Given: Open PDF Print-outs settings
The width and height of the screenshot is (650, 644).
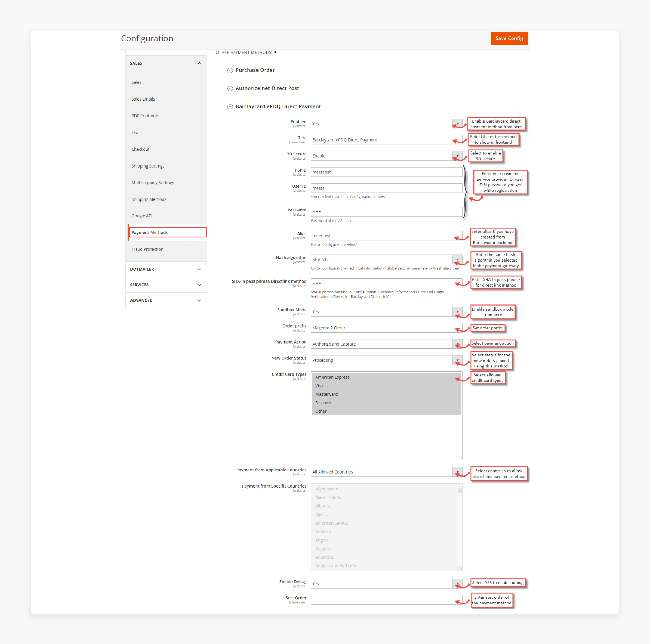Looking at the screenshot, I should point(145,116).
